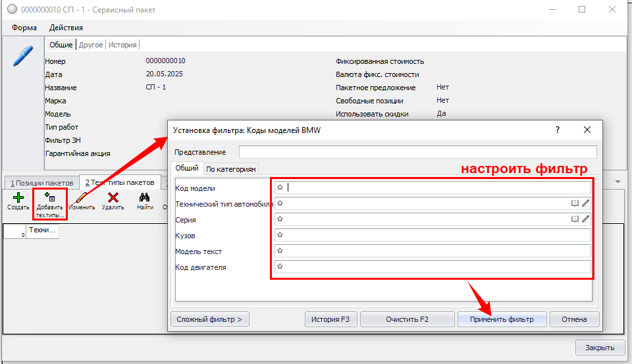Click the Создать green plus icon
The width and height of the screenshot is (632, 364).
[x=18, y=197]
